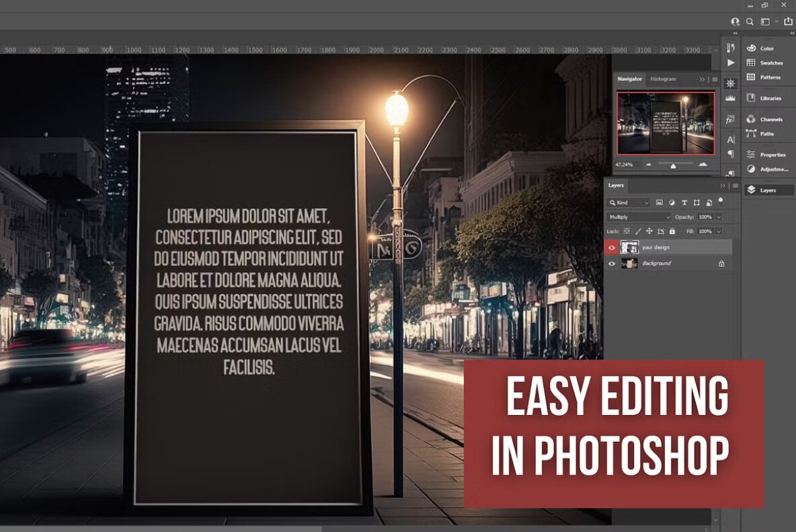The width and height of the screenshot is (796, 532).
Task: Hide the Background layer
Action: click(611, 263)
